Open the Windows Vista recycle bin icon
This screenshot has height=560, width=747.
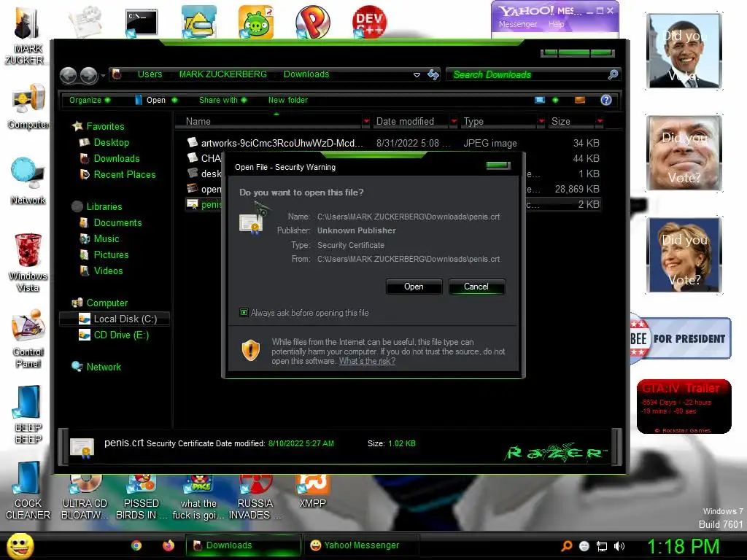[x=28, y=262]
